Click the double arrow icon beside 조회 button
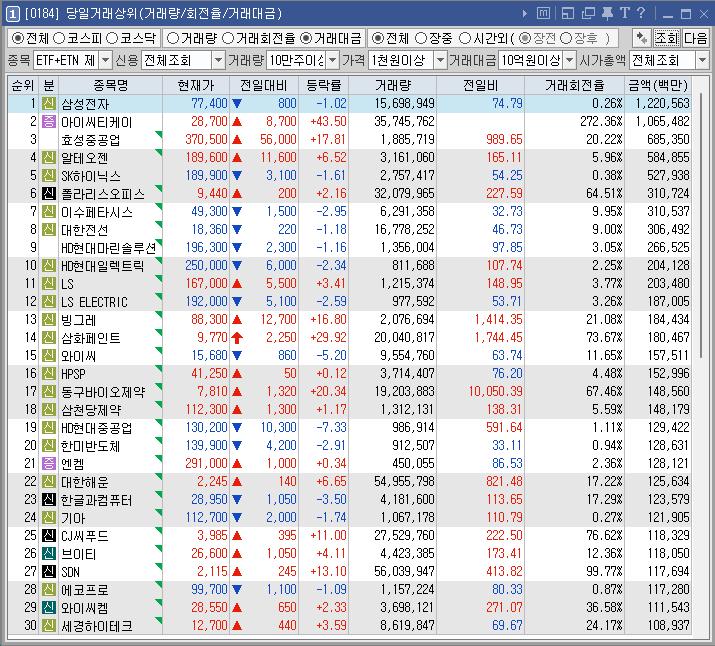The height and width of the screenshot is (646, 715). [x=642, y=38]
